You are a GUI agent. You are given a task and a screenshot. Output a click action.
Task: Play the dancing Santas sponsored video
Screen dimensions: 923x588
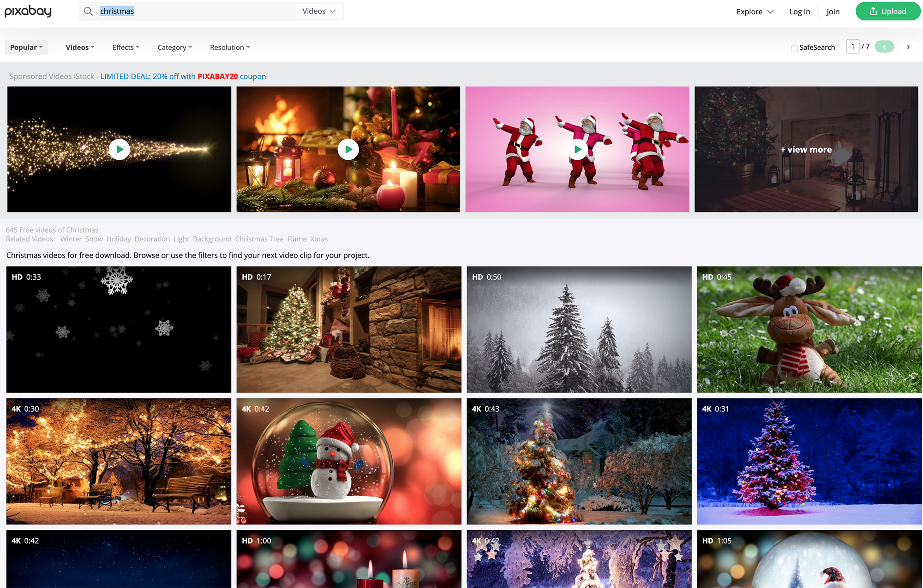click(x=577, y=150)
